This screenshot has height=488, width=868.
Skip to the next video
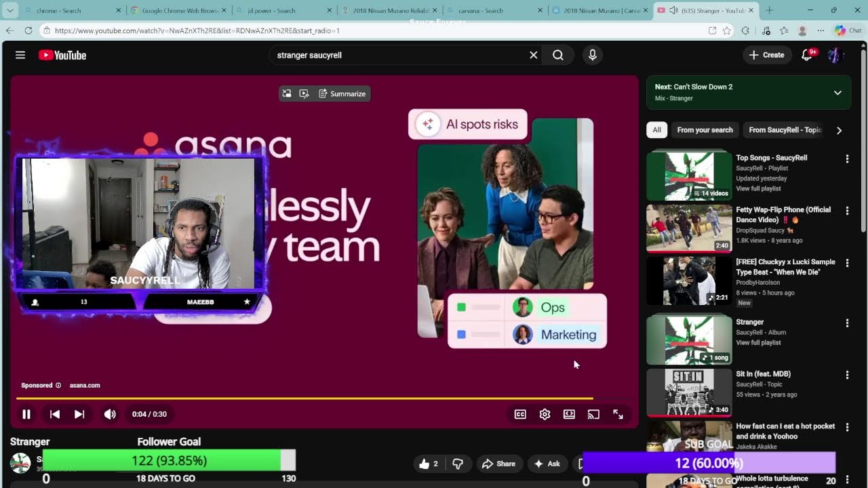[x=79, y=414]
